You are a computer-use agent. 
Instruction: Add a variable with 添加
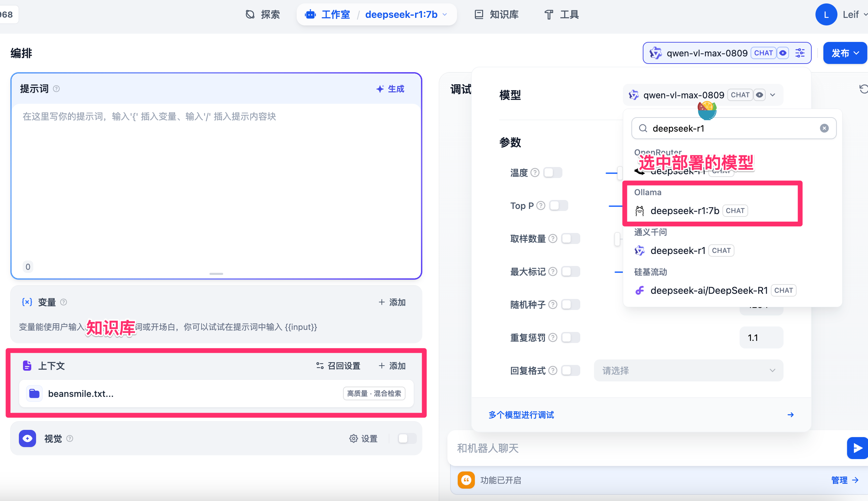pyautogui.click(x=392, y=302)
